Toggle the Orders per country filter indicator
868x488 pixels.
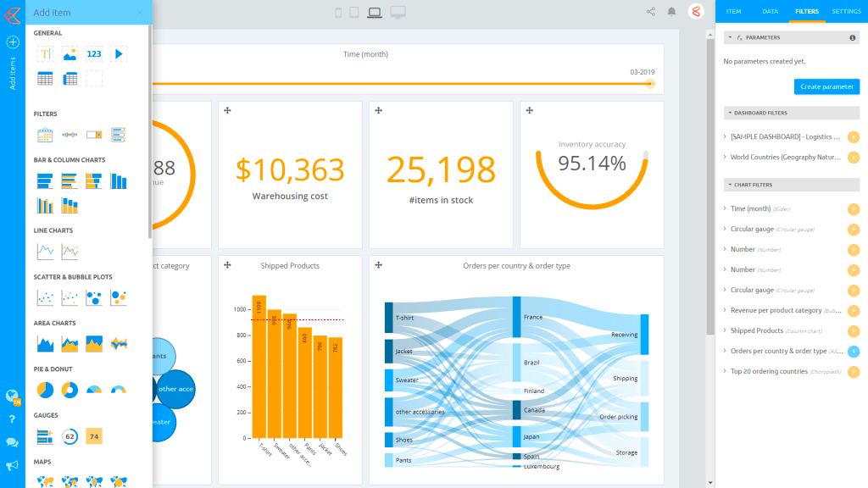[x=853, y=352]
